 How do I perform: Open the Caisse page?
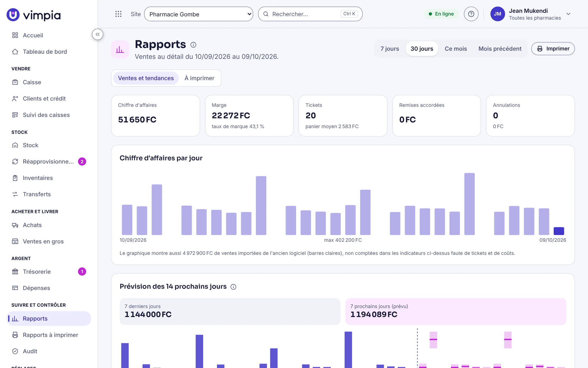(x=49, y=82)
